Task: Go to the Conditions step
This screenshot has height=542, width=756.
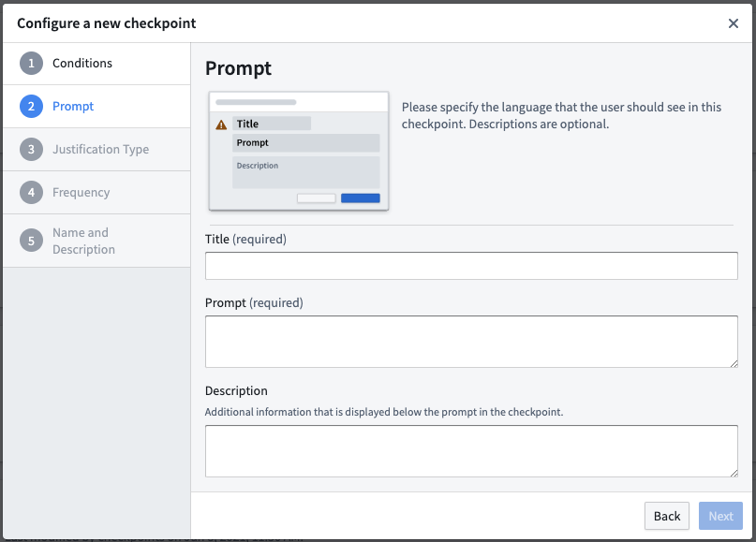Action: click(x=96, y=64)
